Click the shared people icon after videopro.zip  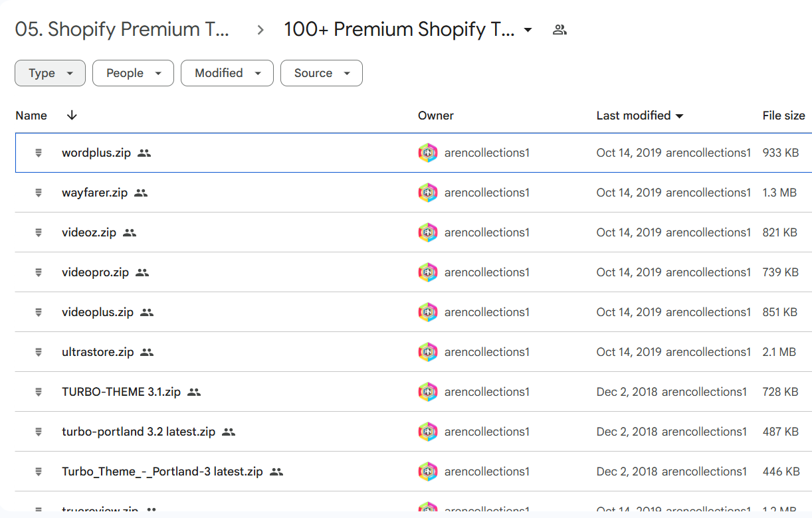[x=142, y=272]
